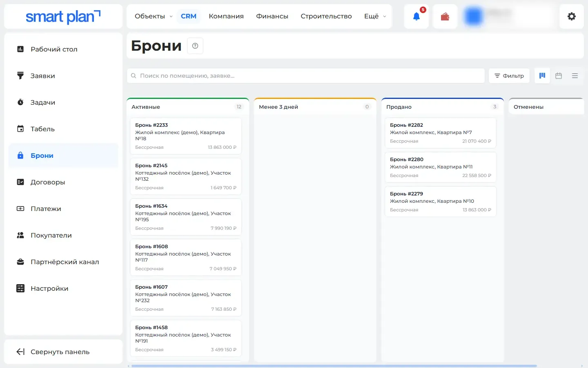Open sold booking card Бронь #2280
The height and width of the screenshot is (368, 588).
441,167
